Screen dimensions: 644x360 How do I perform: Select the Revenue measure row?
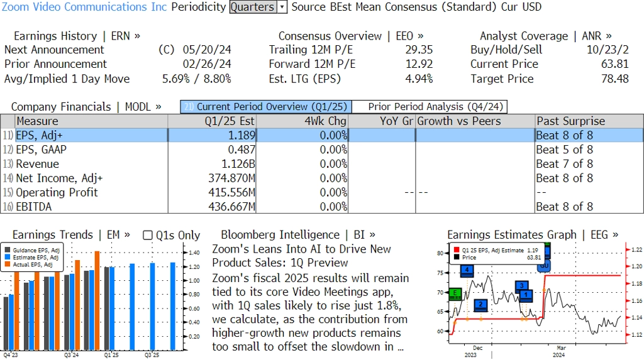pyautogui.click(x=322, y=164)
